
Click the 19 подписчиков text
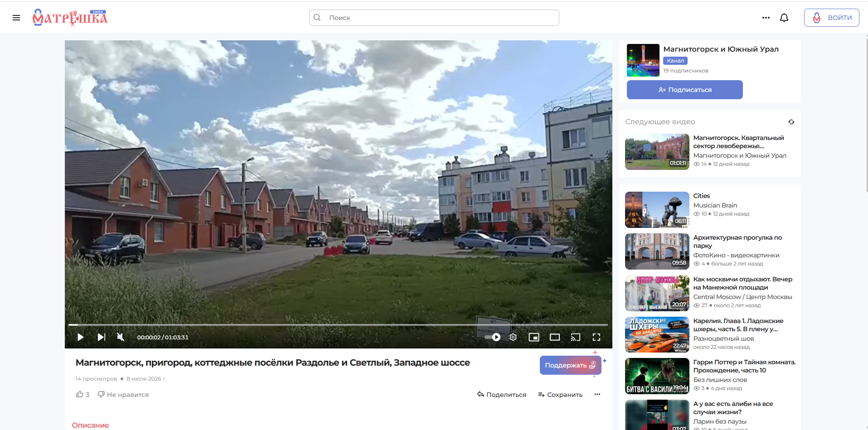pyautogui.click(x=686, y=71)
